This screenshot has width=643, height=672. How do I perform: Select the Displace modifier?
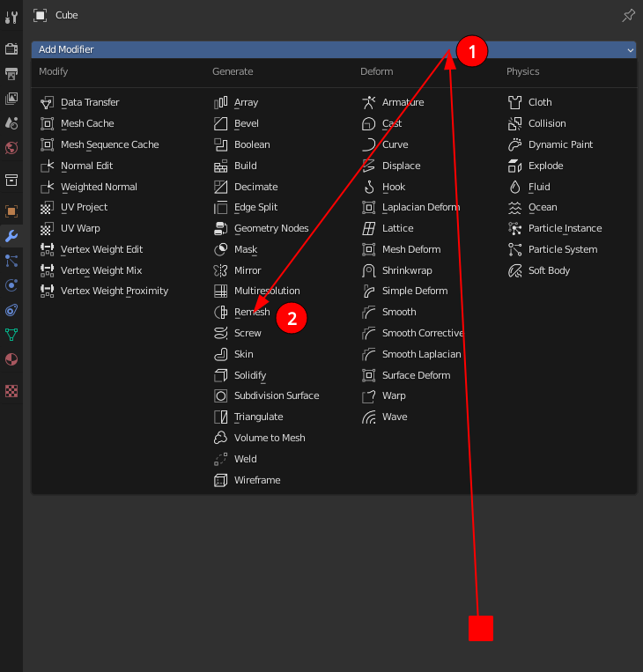pyautogui.click(x=391, y=166)
